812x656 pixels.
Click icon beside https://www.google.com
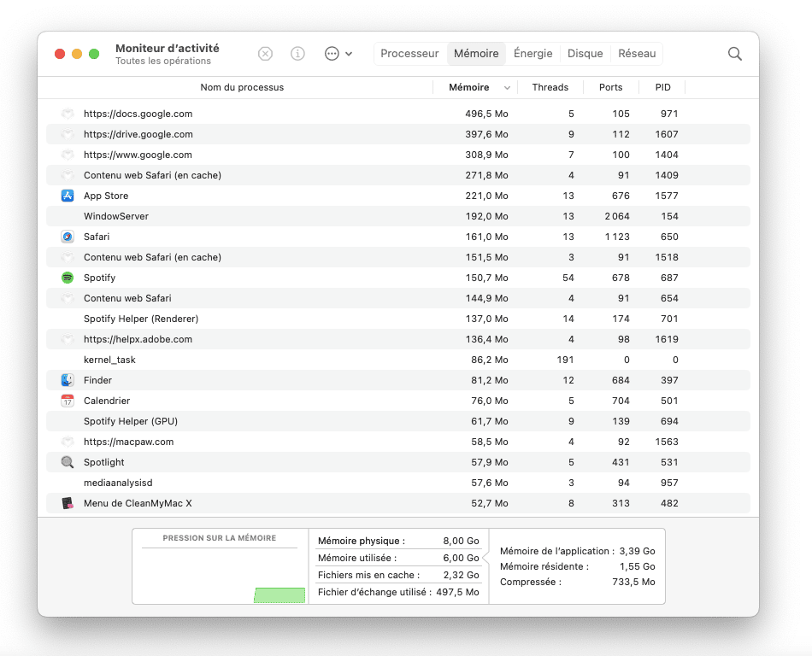point(68,155)
